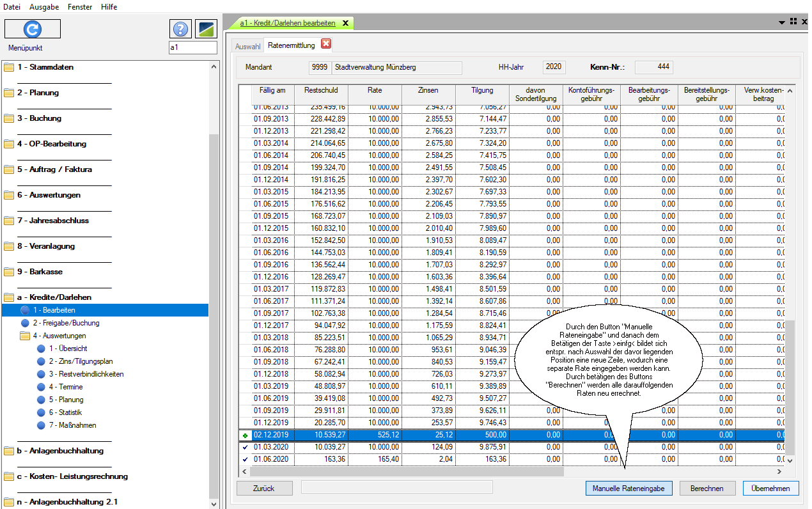Click green plus marker on row 02.12.2019
Image resolution: width=812 pixels, height=509 pixels.
click(245, 435)
